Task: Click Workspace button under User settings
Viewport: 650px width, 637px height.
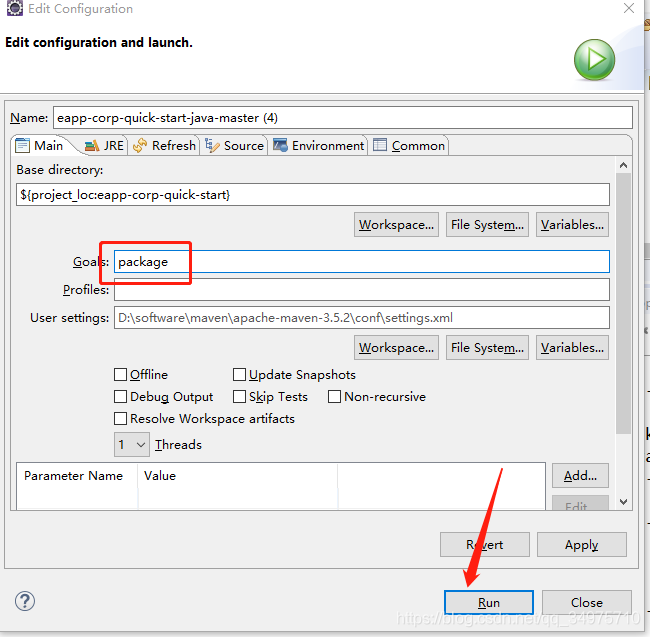Action: (396, 347)
